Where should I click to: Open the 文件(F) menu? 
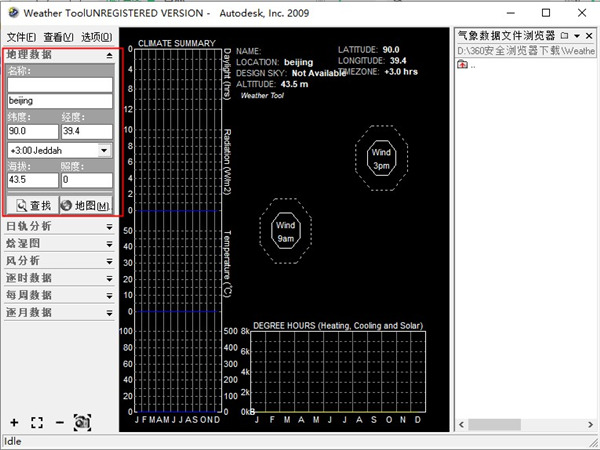coord(21,36)
